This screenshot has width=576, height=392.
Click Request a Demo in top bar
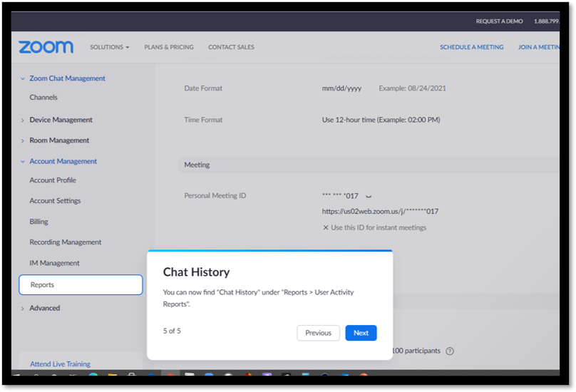[499, 21]
